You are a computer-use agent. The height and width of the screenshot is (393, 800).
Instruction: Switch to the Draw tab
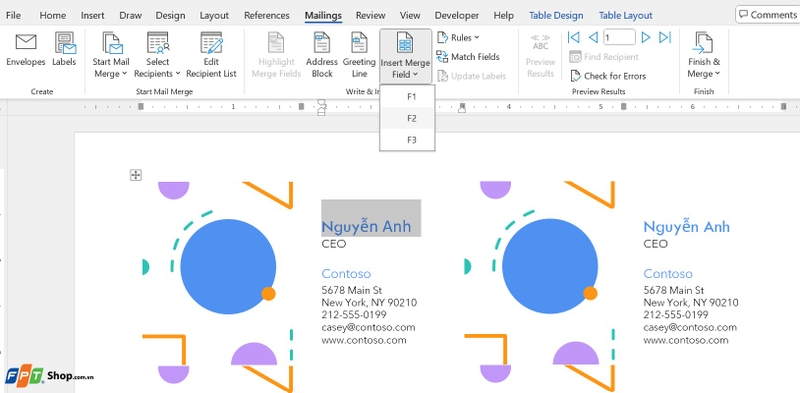tap(131, 15)
